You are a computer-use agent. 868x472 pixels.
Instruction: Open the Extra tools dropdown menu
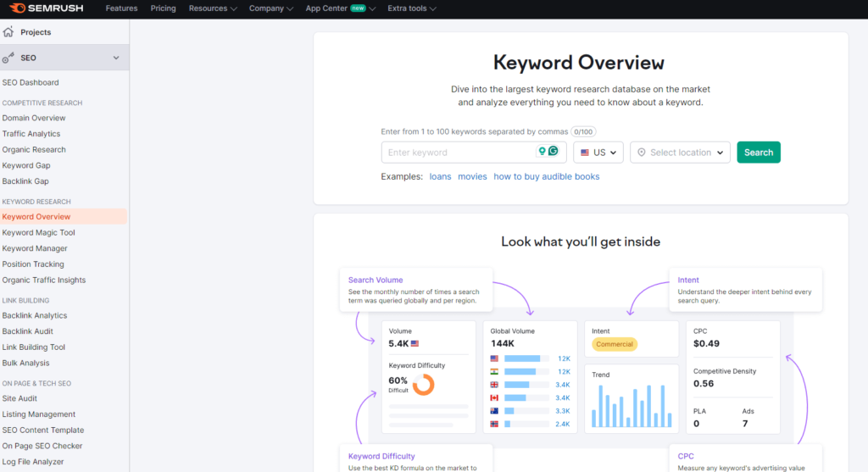411,8
